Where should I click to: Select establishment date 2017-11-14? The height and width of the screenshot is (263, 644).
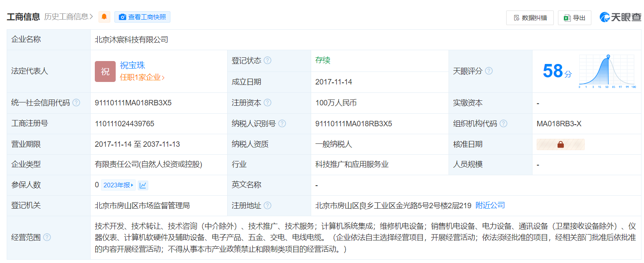click(334, 82)
